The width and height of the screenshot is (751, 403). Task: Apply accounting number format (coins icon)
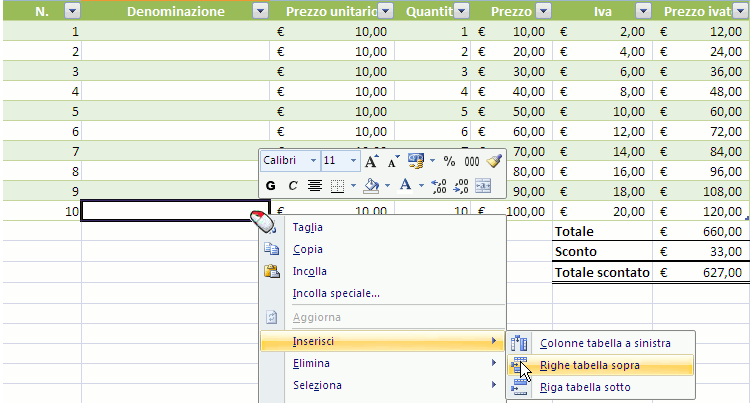(416, 161)
